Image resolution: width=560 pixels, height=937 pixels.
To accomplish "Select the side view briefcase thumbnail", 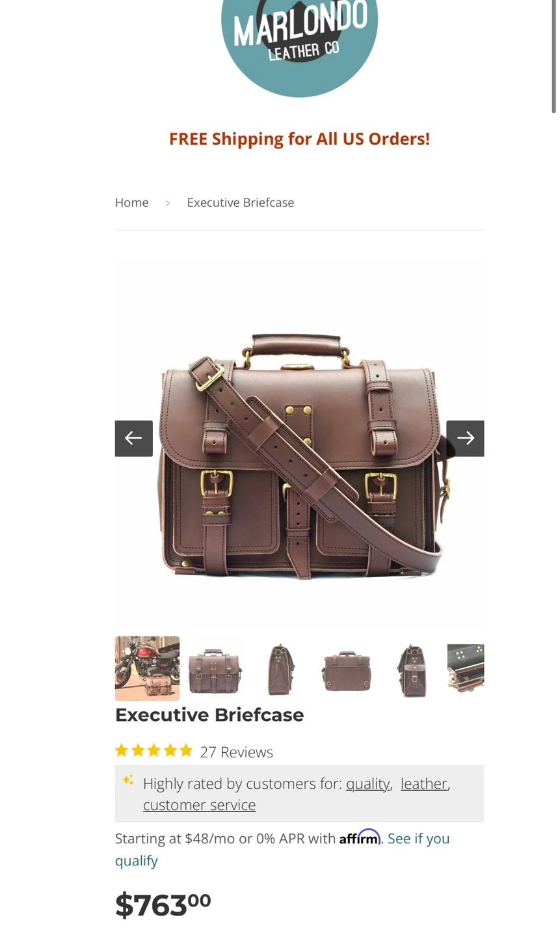I will (280, 670).
